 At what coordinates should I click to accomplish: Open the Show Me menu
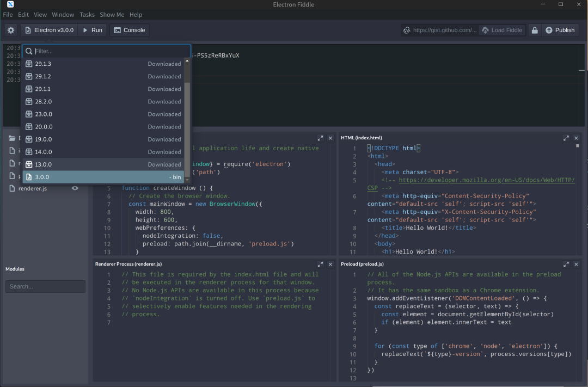[112, 15]
